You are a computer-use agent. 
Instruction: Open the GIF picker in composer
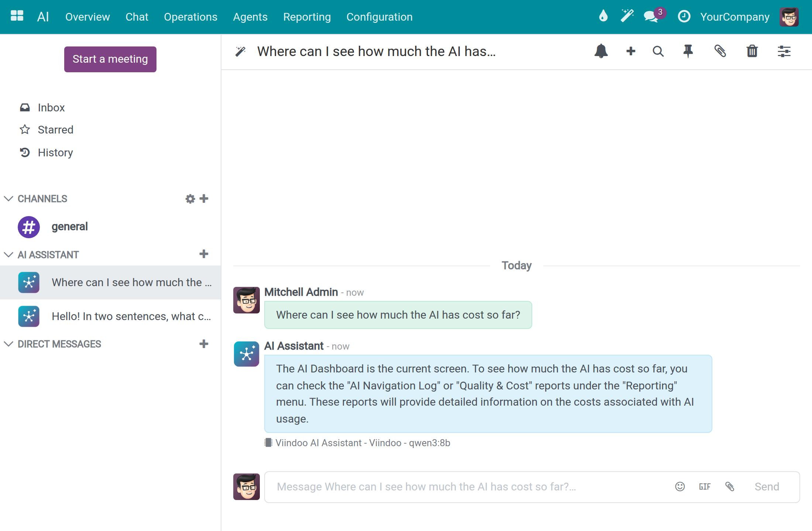(x=705, y=487)
